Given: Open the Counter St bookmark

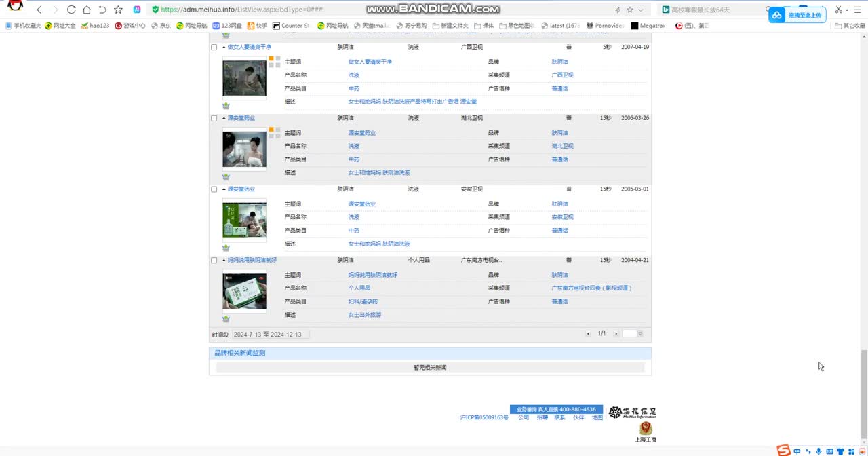Looking at the screenshot, I should click(x=291, y=26).
